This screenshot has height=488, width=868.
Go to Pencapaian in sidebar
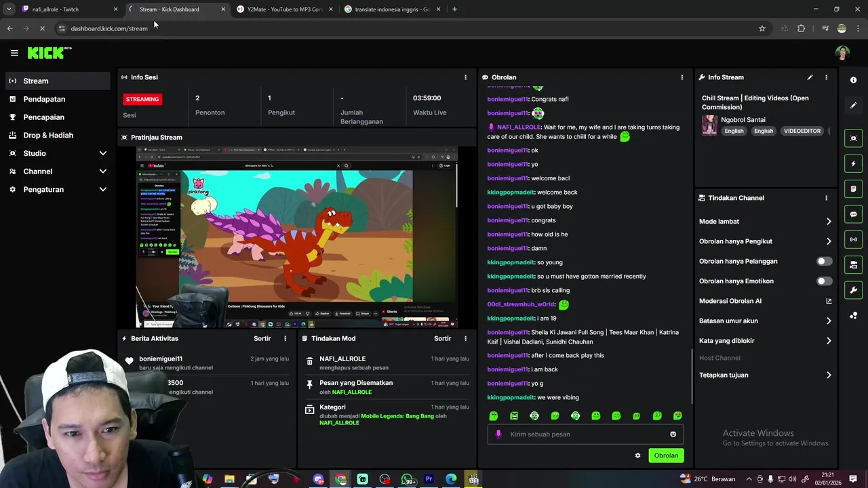(57, 117)
